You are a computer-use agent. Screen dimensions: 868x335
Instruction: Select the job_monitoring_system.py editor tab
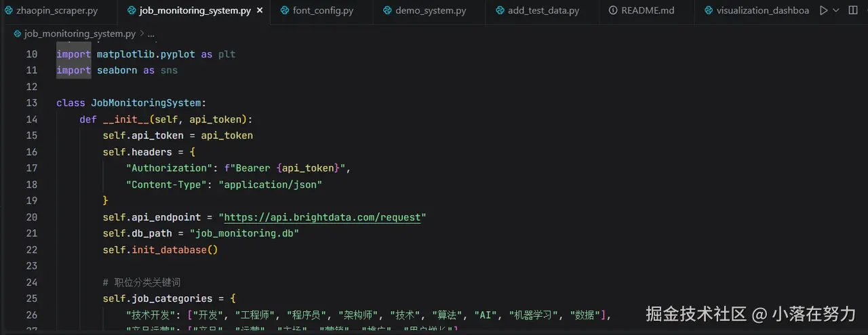point(193,11)
